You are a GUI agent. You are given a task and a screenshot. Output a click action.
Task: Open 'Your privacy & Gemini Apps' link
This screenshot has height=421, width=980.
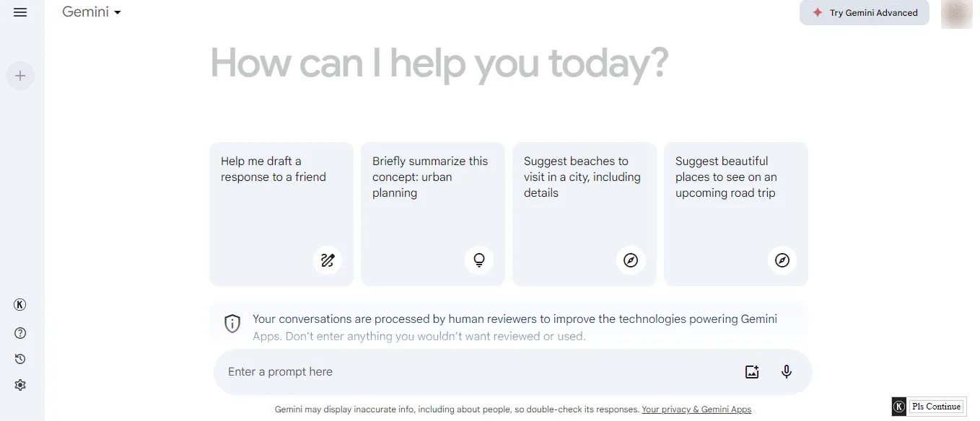click(696, 409)
